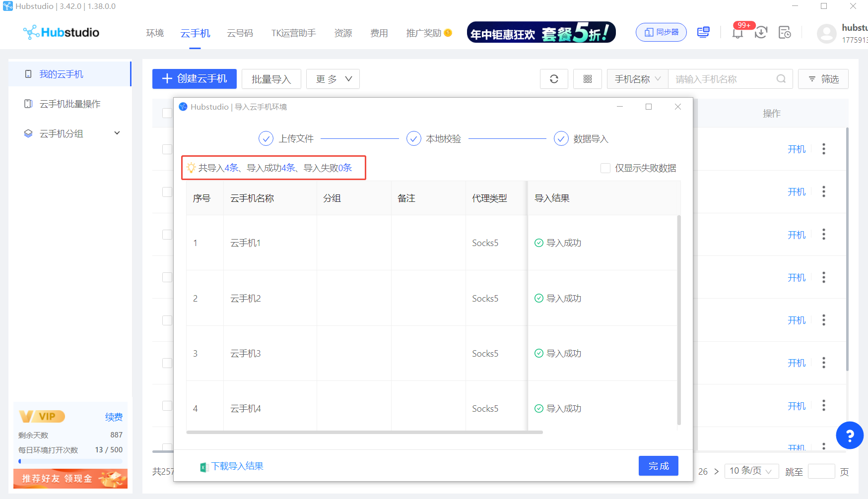Open the 费用 tab

pos(379,33)
